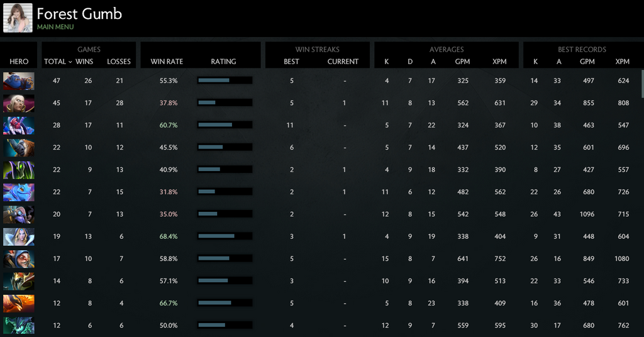644x337 pixels.
Task: Sort by average GPM column header
Action: coord(462,62)
